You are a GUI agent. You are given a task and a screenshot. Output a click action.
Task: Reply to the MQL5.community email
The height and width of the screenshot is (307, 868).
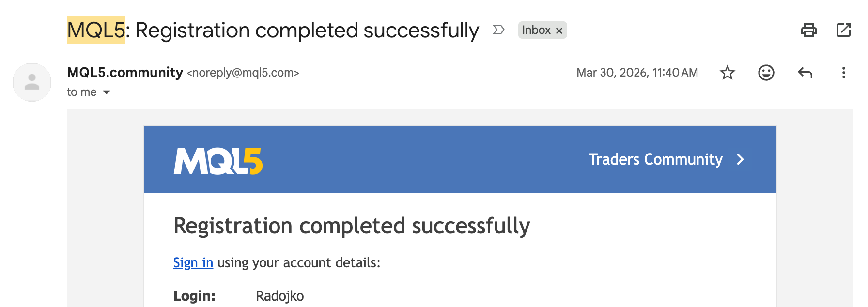805,73
